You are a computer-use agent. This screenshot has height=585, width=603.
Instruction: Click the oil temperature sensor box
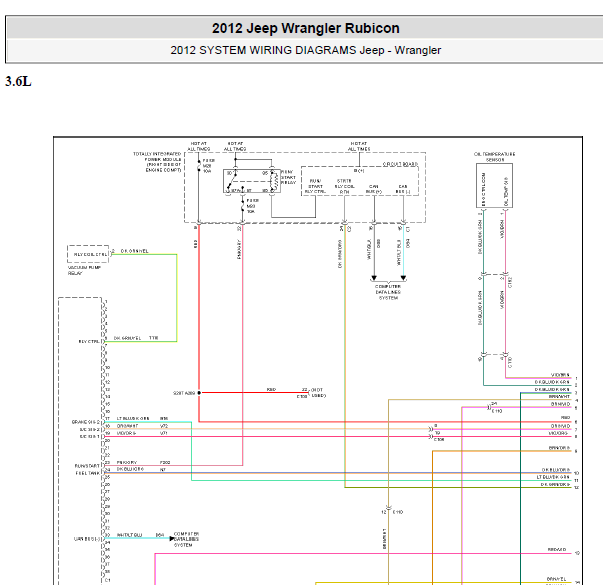495,185
